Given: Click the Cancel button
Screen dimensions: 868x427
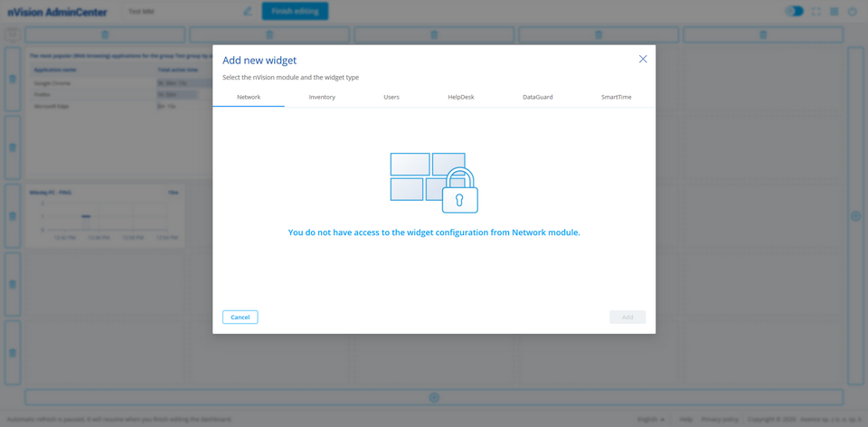Looking at the screenshot, I should pos(241,318).
